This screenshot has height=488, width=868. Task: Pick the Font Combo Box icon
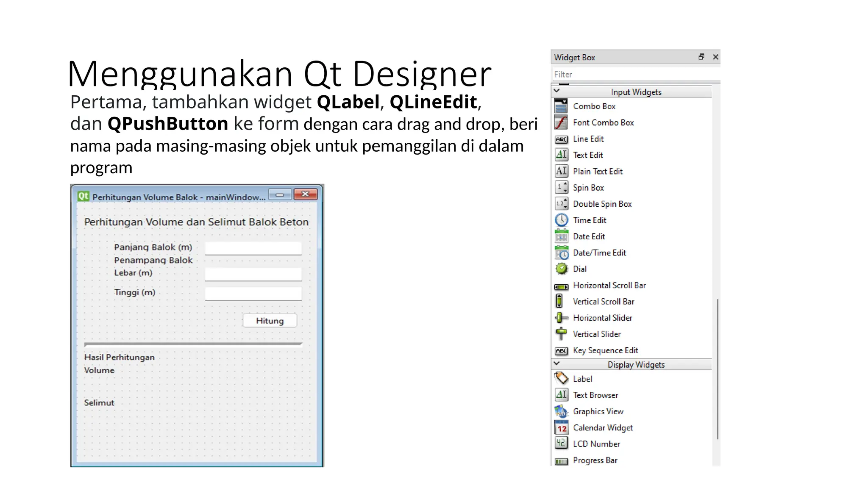click(561, 122)
